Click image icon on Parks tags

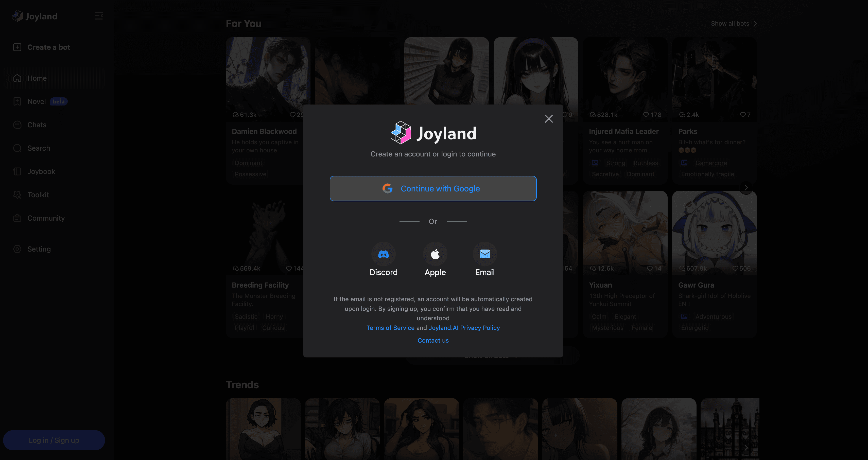684,163
